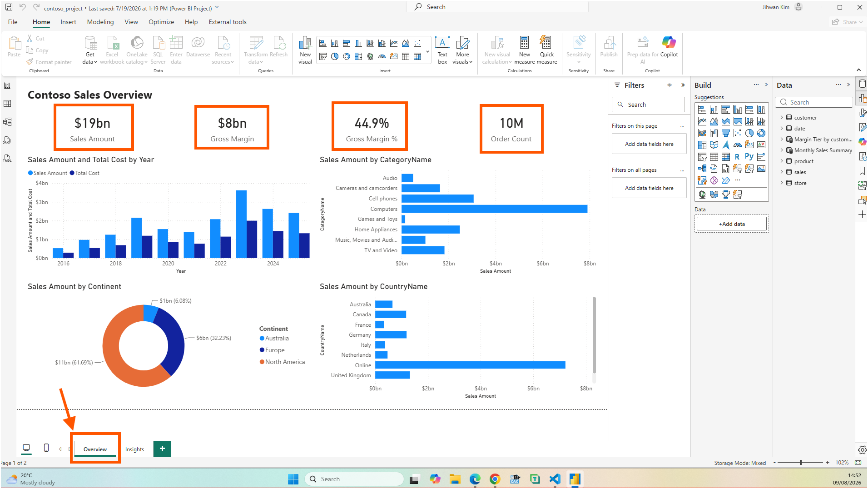868x489 pixels.
Task: Add a new report page
Action: pos(162,449)
